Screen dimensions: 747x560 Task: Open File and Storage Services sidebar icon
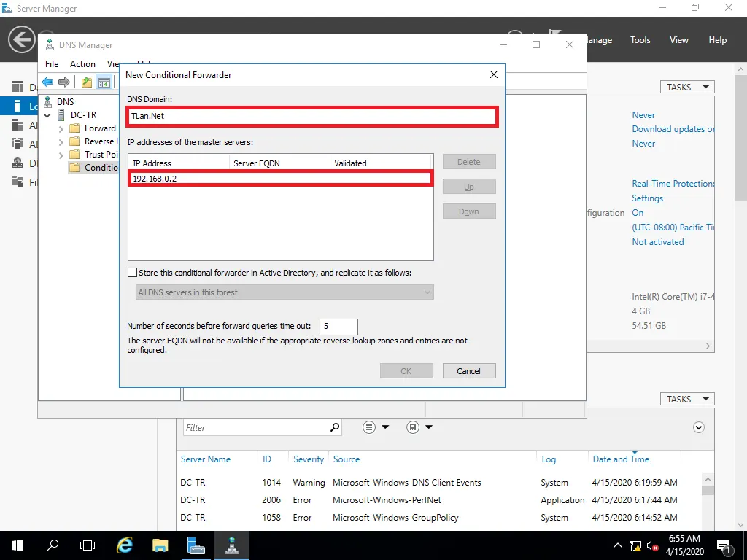coord(18,182)
